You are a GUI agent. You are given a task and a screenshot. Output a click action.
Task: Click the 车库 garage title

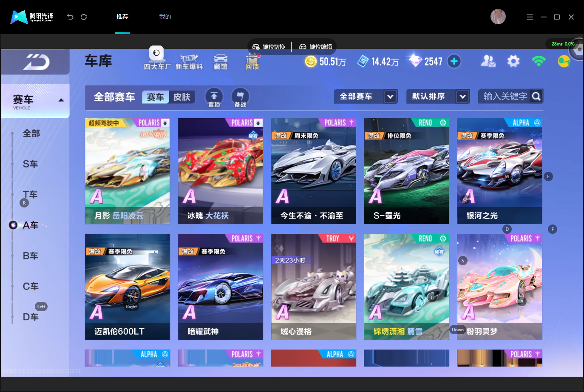pos(99,61)
